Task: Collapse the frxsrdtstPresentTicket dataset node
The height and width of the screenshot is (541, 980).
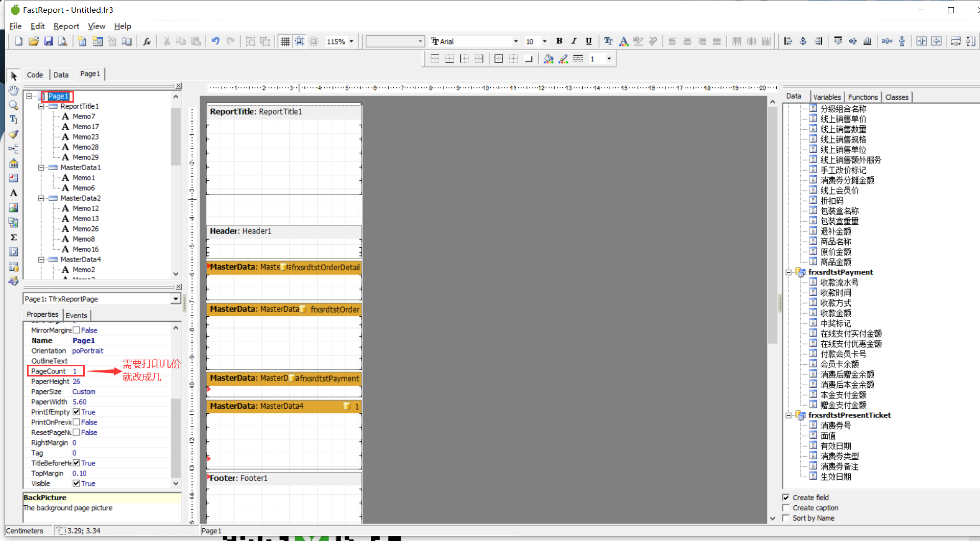Action: point(788,415)
